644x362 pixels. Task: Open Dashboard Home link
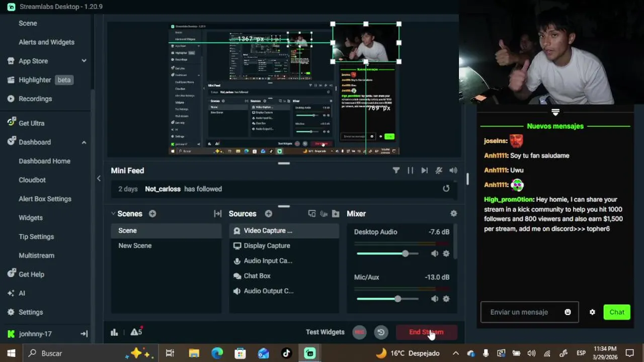44,161
